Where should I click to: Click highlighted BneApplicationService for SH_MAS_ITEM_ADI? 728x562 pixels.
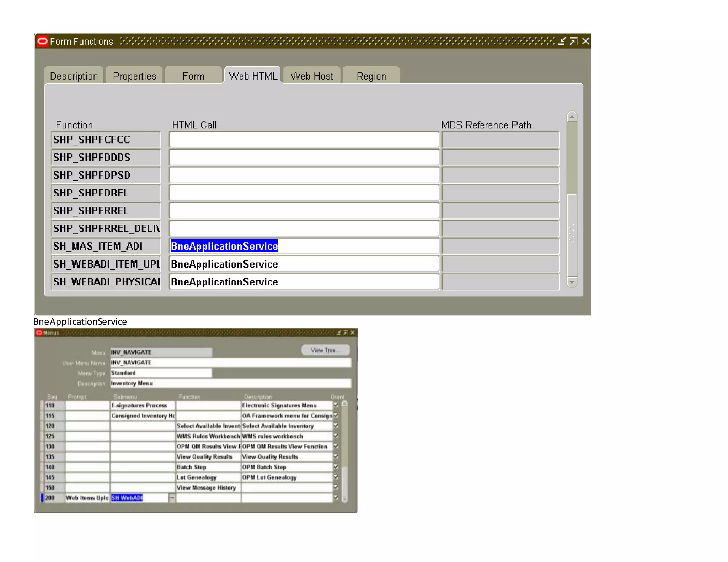tap(224, 246)
